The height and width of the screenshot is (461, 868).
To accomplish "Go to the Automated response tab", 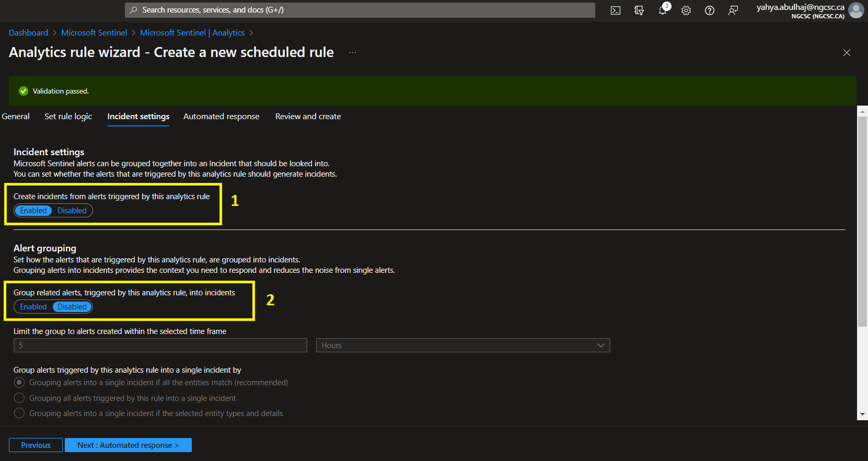I will 221,117.
